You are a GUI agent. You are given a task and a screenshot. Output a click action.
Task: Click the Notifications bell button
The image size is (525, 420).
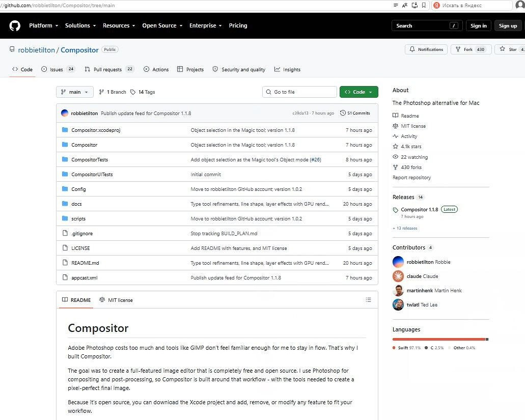pyautogui.click(x=426, y=49)
